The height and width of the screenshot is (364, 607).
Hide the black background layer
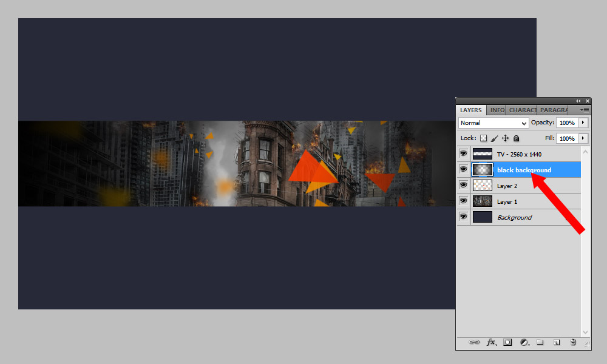pyautogui.click(x=463, y=169)
